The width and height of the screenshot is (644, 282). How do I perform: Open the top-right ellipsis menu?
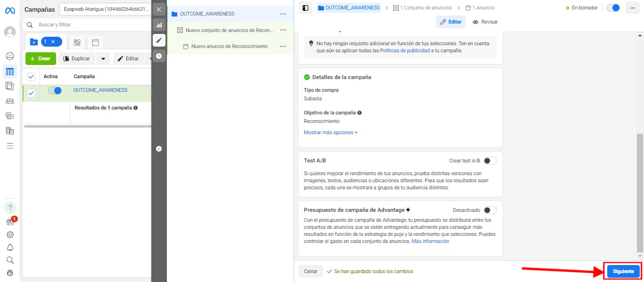point(632,8)
